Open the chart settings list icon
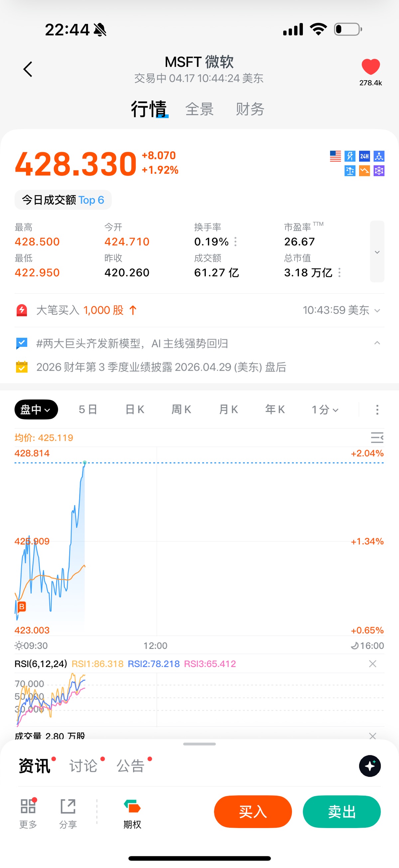The image size is (399, 868). [x=377, y=437]
